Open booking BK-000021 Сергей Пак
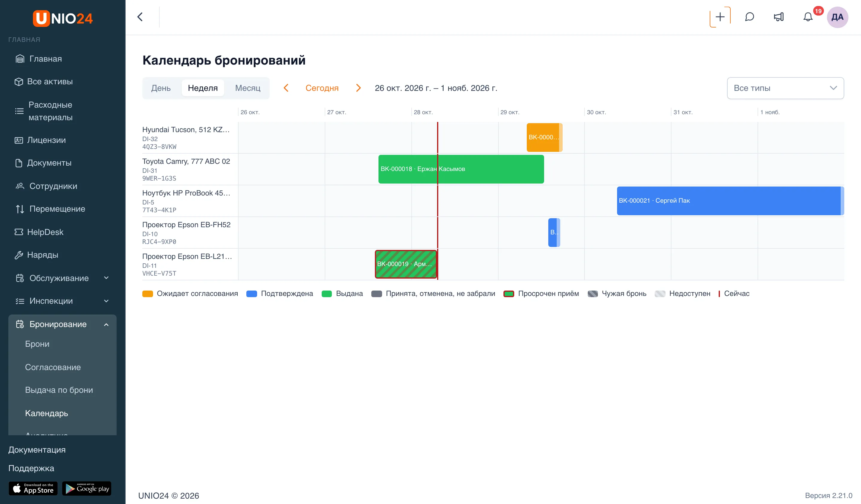861x504 pixels. click(730, 201)
